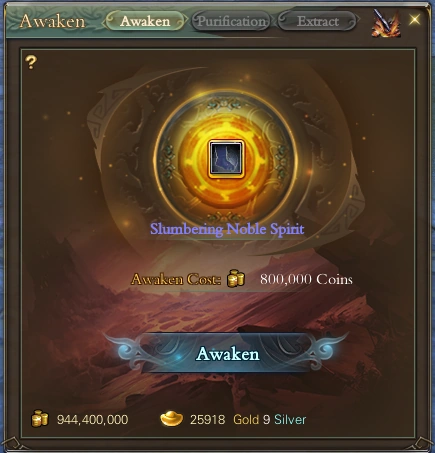Click the 9 Silver balance label

tap(284, 419)
